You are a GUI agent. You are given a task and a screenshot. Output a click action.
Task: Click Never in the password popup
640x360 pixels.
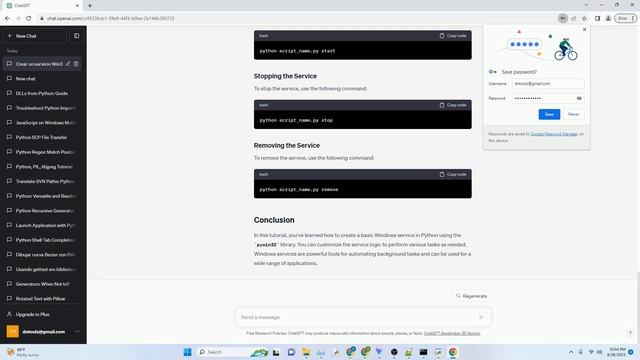(x=573, y=114)
